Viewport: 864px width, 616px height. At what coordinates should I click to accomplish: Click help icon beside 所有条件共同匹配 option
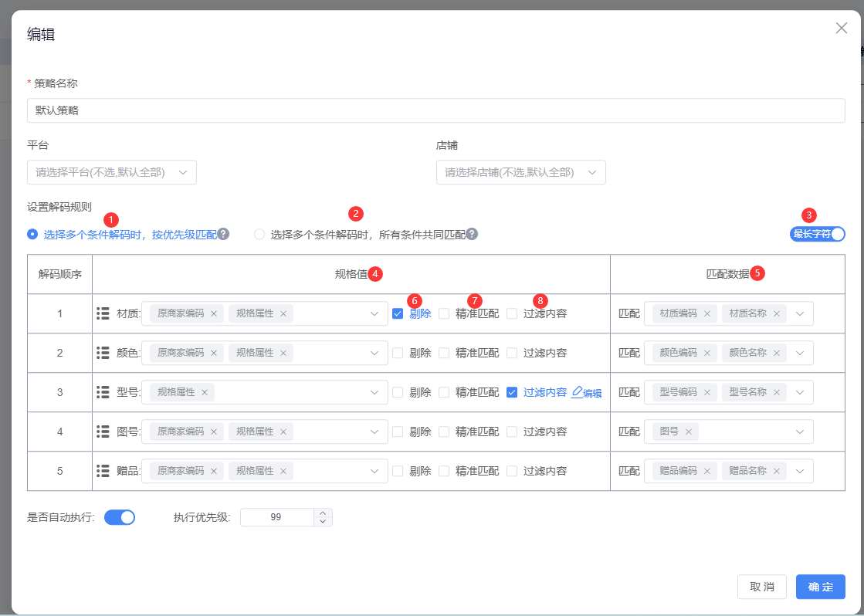[x=472, y=234]
